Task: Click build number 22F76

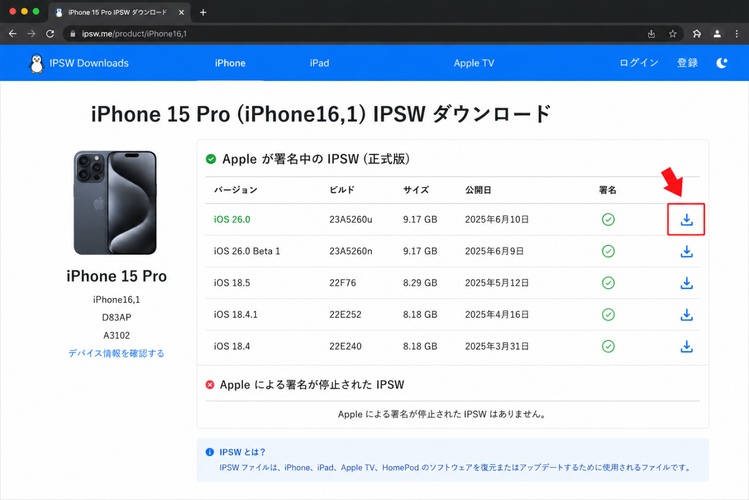Action: (x=342, y=283)
